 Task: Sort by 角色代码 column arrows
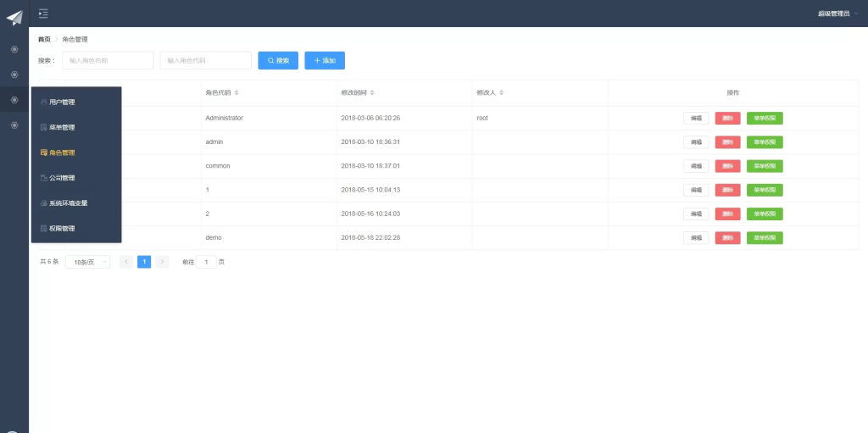pyautogui.click(x=236, y=92)
